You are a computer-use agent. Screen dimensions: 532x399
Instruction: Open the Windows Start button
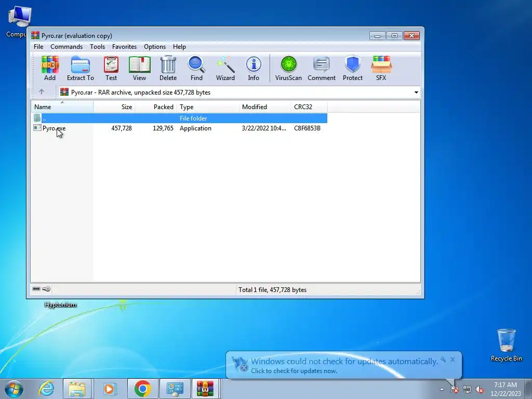tap(14, 389)
